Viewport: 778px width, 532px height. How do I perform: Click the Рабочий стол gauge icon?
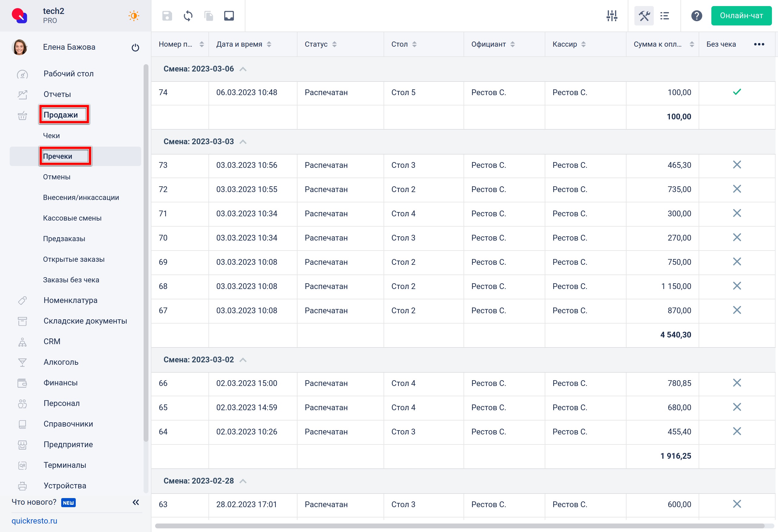22,74
